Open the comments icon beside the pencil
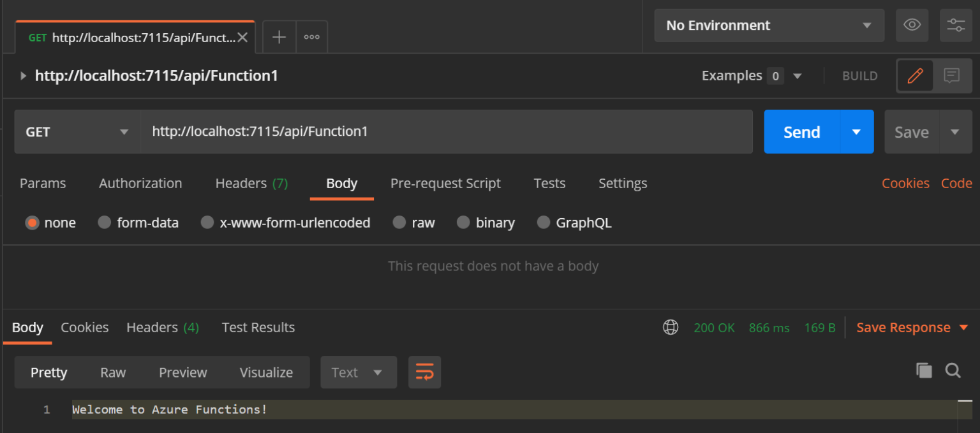 [x=951, y=75]
